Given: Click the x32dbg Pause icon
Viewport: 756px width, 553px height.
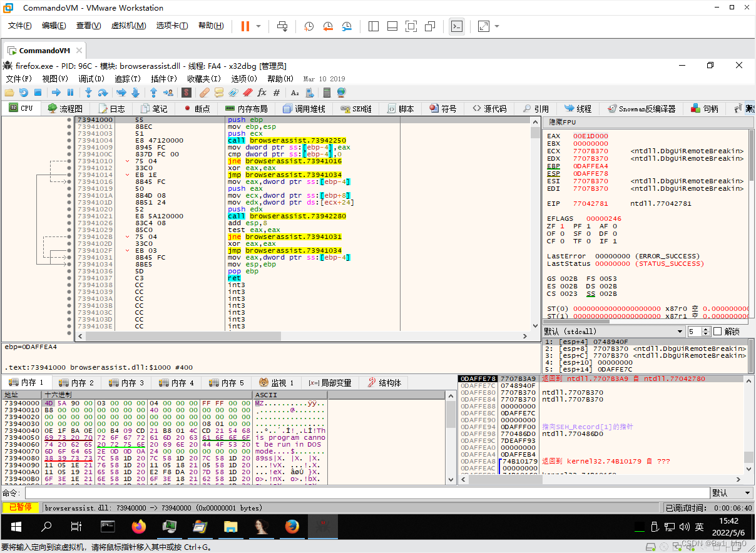Looking at the screenshot, I should coord(70,93).
